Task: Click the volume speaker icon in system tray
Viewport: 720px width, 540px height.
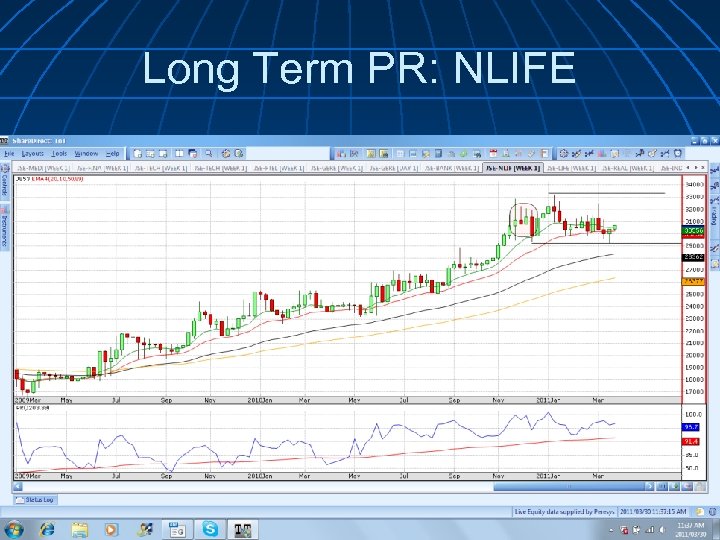Action: (661, 529)
